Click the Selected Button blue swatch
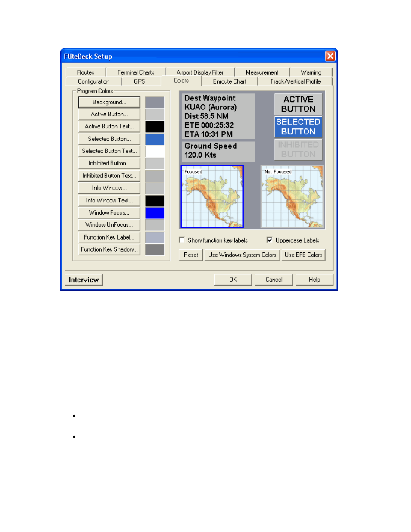Screen dimensions: 411x532 tap(155, 139)
